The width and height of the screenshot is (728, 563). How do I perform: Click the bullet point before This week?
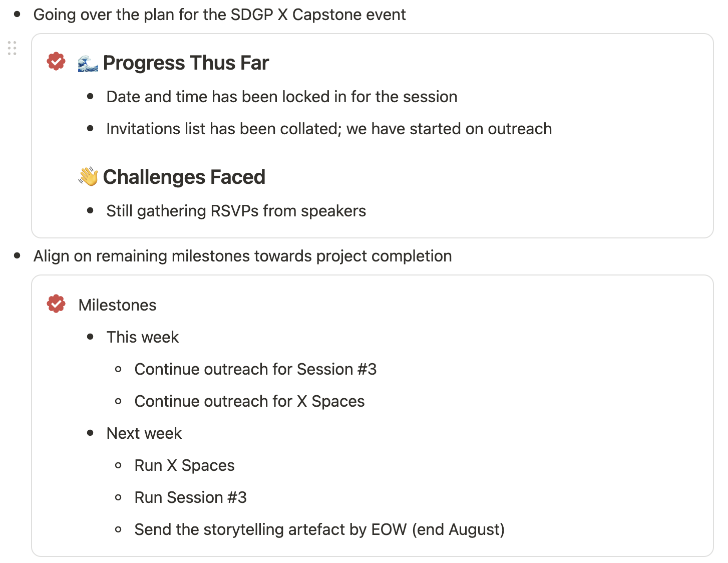coord(90,337)
